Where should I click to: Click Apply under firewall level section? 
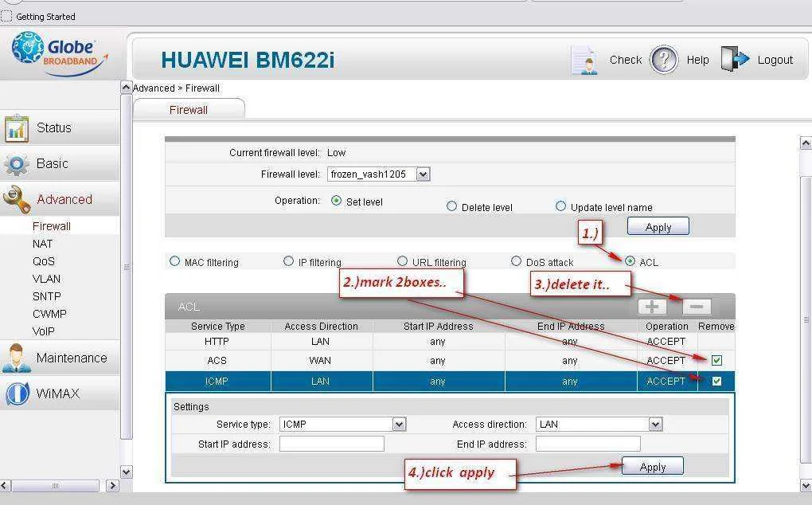click(x=658, y=227)
